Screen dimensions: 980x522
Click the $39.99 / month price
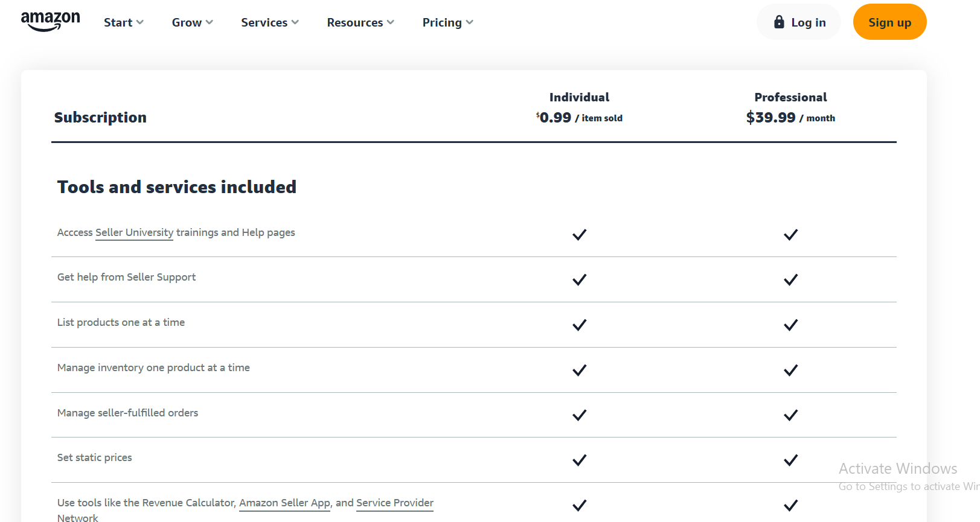[791, 117]
